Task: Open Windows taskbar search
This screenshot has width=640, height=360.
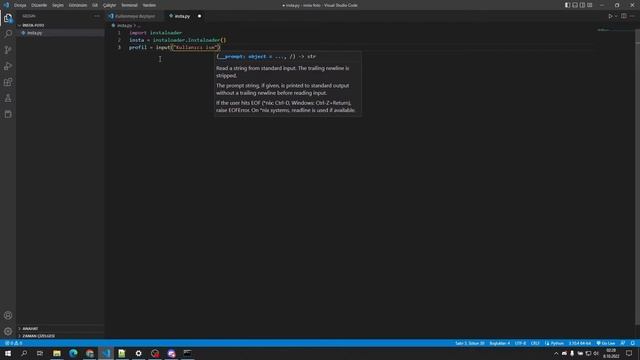Action: 24,353
